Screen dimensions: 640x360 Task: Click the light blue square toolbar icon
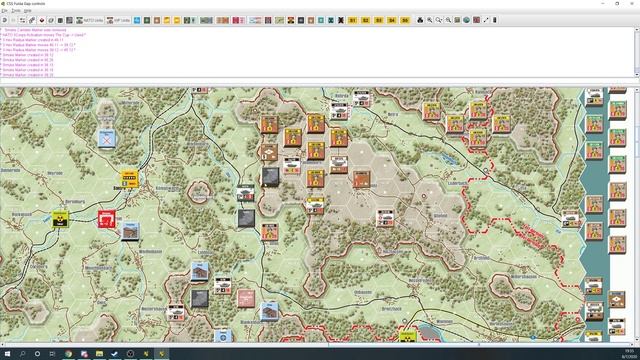(x=137, y=20)
